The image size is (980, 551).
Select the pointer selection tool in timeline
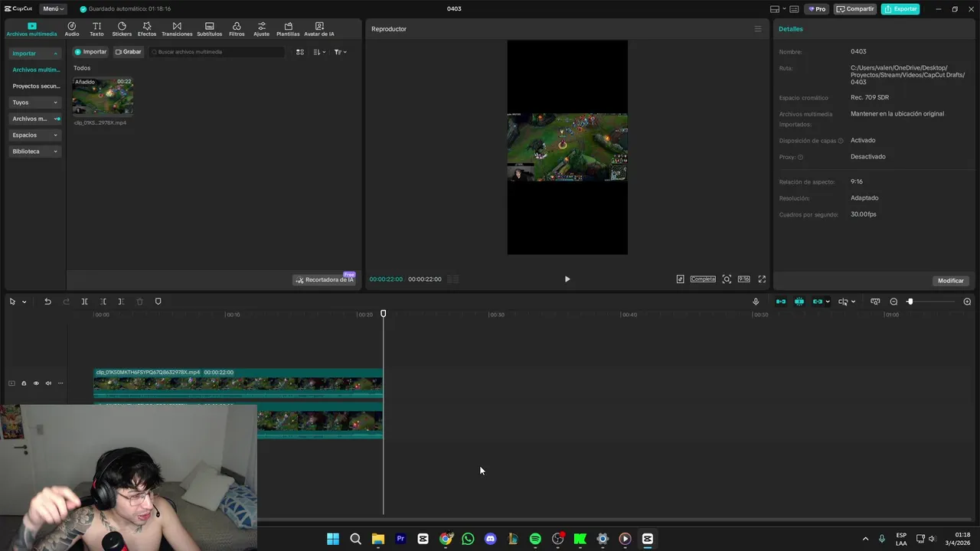point(12,302)
